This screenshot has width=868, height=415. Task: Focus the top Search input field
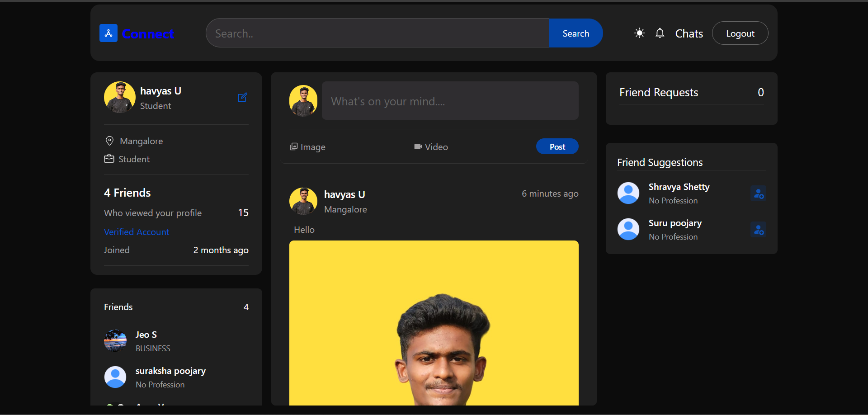(x=377, y=33)
